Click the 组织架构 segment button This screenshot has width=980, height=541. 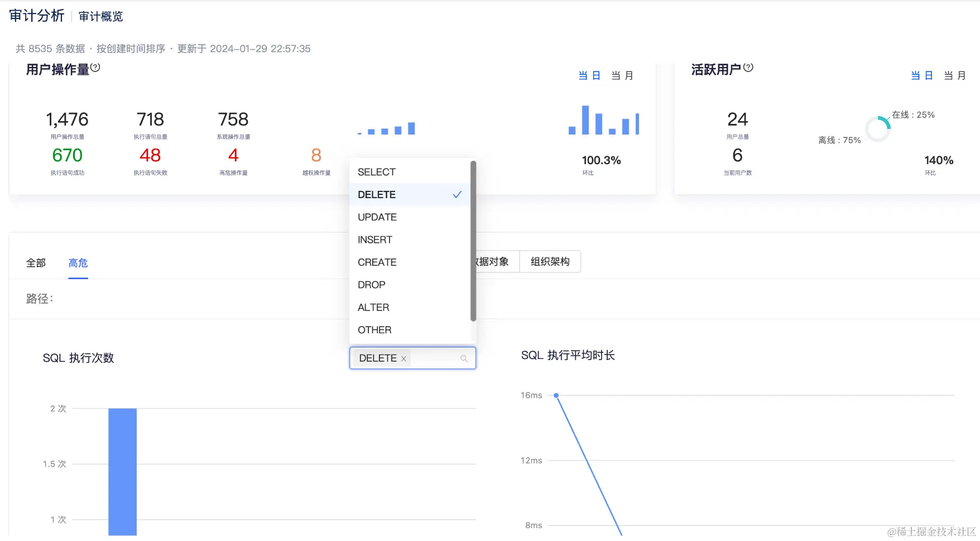pos(550,262)
